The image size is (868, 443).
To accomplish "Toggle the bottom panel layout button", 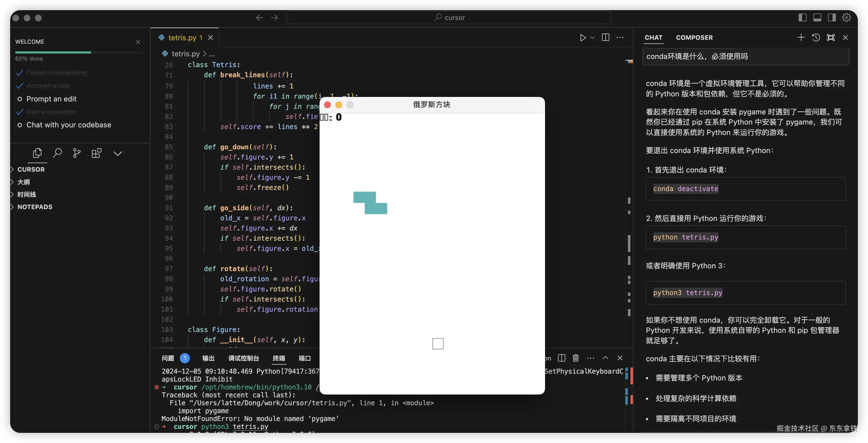I will 817,17.
